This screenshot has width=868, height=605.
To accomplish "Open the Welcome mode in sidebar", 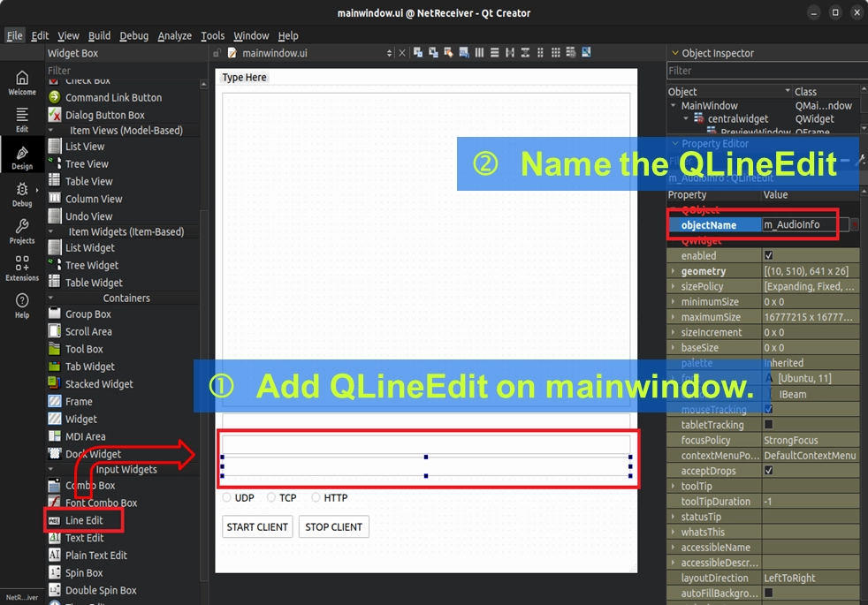I will [x=21, y=83].
